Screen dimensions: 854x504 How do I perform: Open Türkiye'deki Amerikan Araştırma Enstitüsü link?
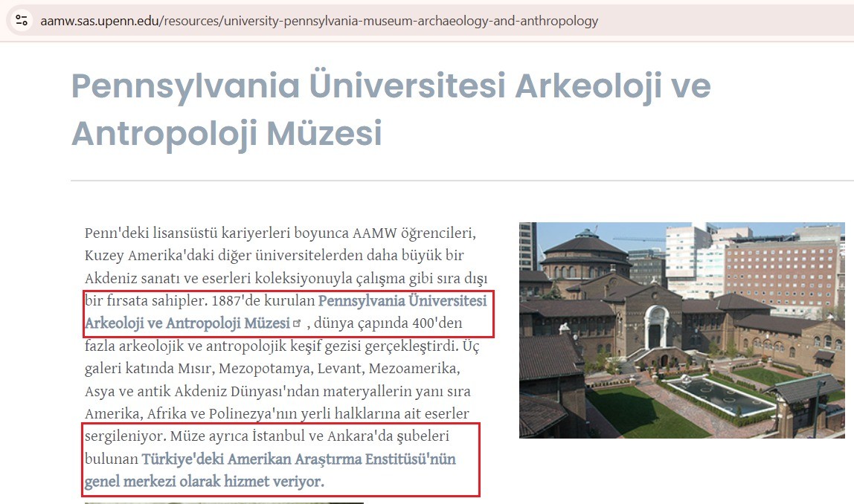[x=298, y=459]
